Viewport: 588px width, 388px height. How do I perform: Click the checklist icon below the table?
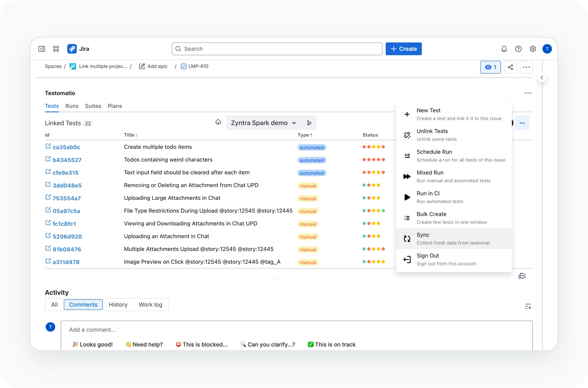pos(522,276)
